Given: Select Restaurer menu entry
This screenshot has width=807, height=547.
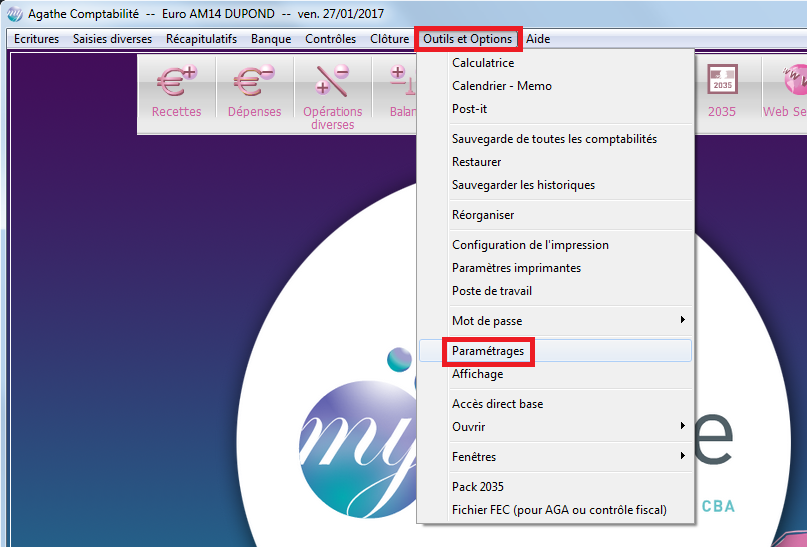Looking at the screenshot, I should pos(555,162).
